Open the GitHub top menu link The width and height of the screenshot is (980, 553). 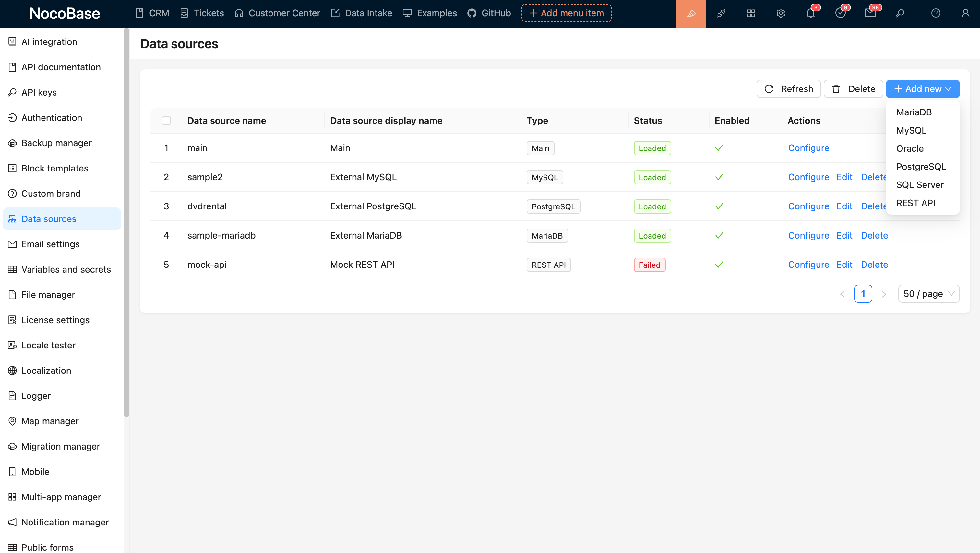click(x=489, y=13)
